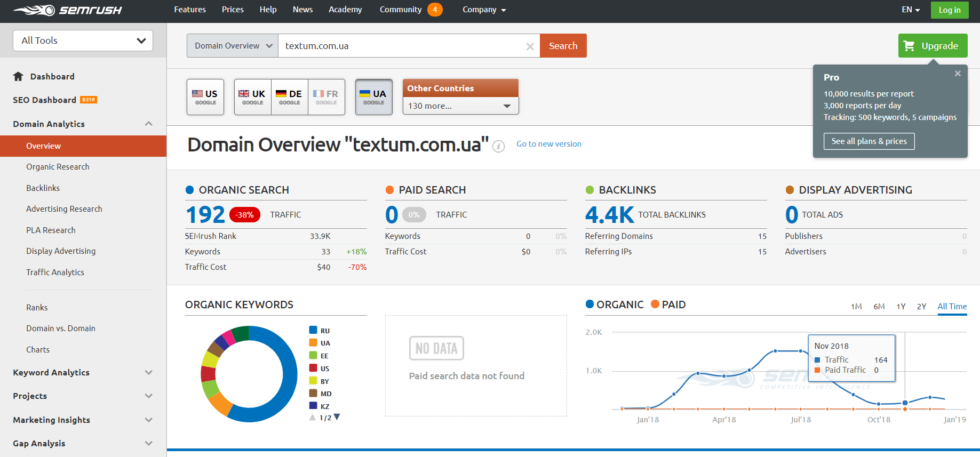
Task: Select the 2Y time range
Action: point(921,306)
